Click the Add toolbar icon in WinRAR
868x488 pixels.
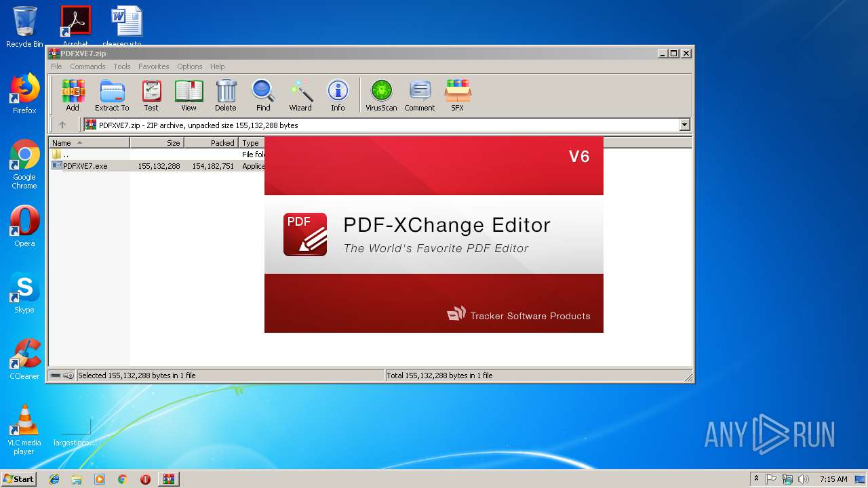pyautogui.click(x=73, y=95)
